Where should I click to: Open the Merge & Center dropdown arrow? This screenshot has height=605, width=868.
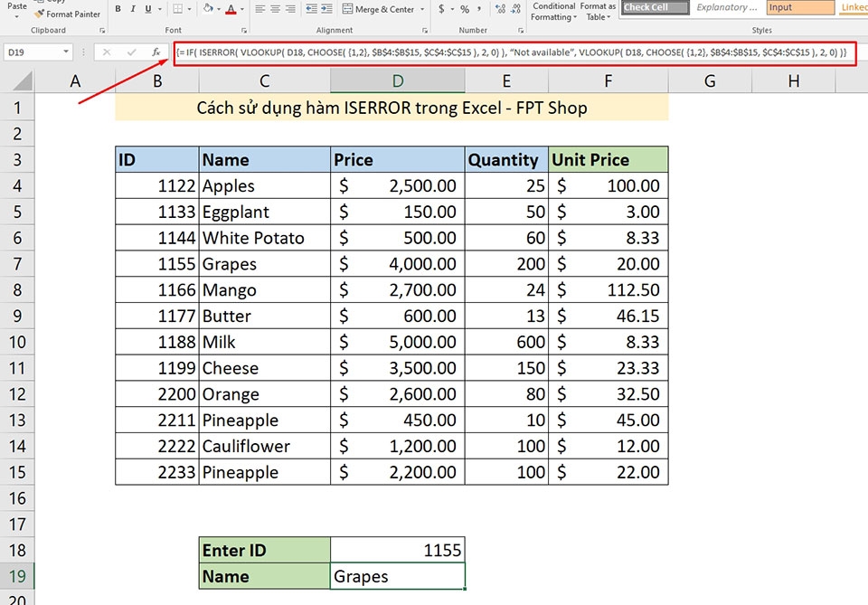pos(421,8)
